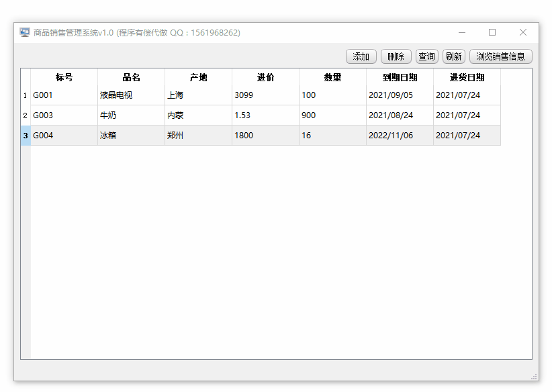Screen dimensions: 552x392
Task: Click the cell showing price 3099
Action: click(x=266, y=95)
